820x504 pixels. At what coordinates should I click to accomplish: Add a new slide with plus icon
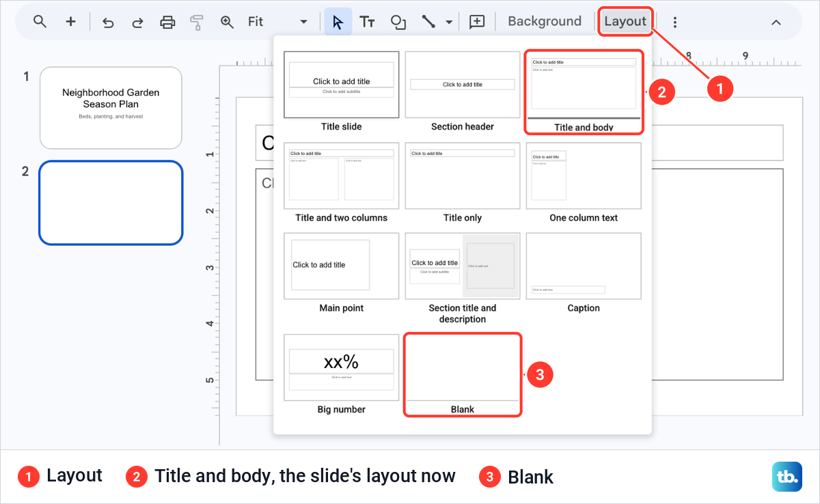point(71,21)
